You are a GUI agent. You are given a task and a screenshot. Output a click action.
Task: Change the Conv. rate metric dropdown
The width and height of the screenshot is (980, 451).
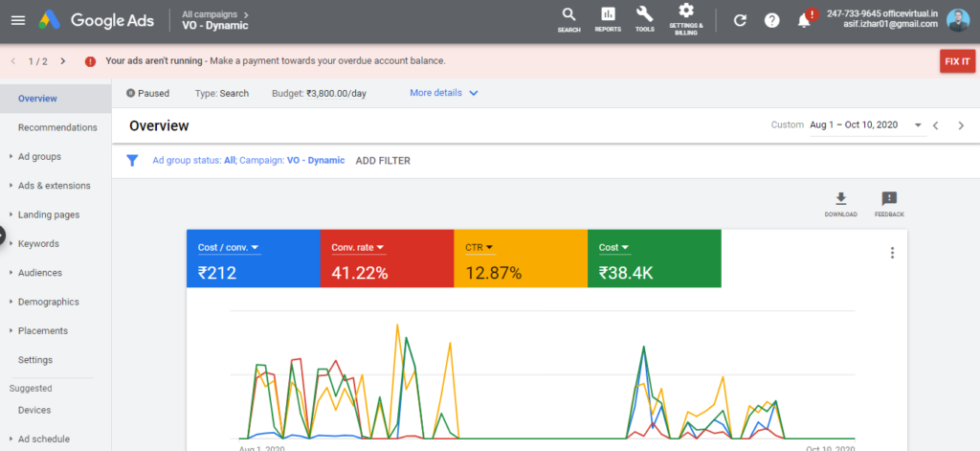click(x=358, y=248)
